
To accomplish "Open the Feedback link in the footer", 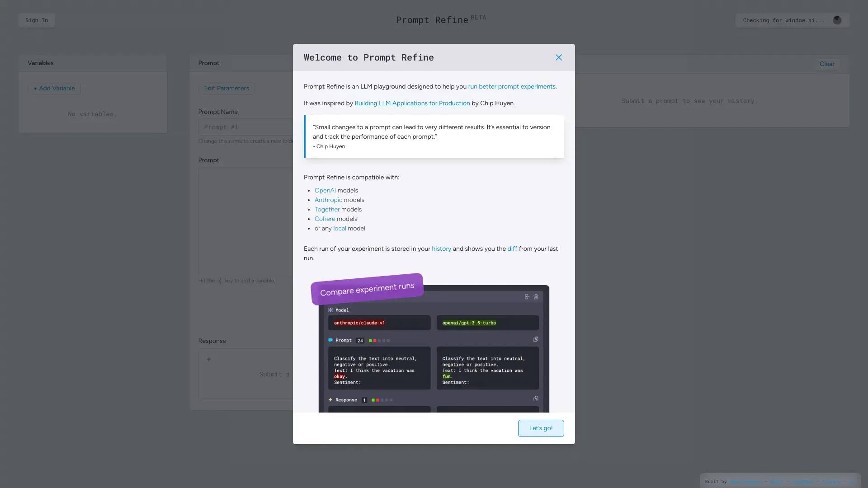I will pyautogui.click(x=802, y=481).
